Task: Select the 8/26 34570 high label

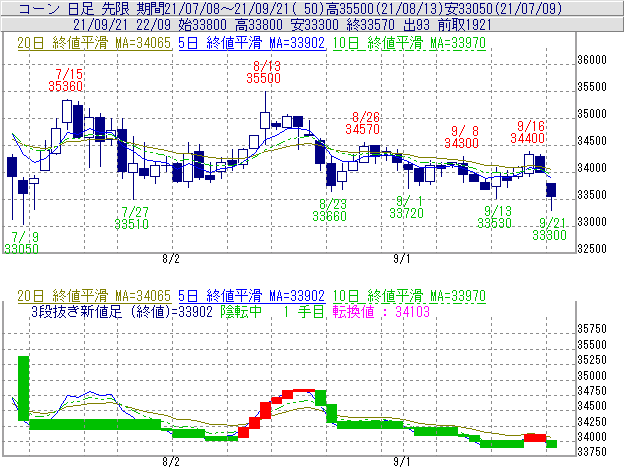Action: (363, 123)
